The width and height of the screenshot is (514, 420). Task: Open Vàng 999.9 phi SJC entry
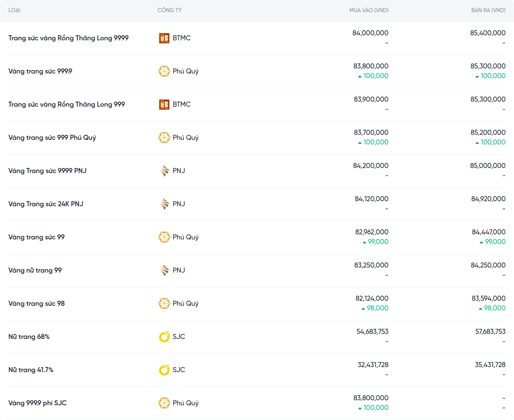pos(37,403)
